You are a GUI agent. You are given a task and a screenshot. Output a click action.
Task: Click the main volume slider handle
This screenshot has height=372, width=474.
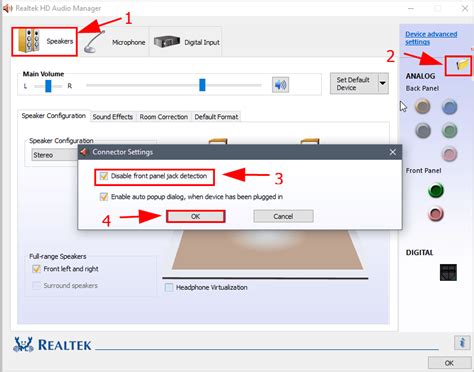coord(202,85)
